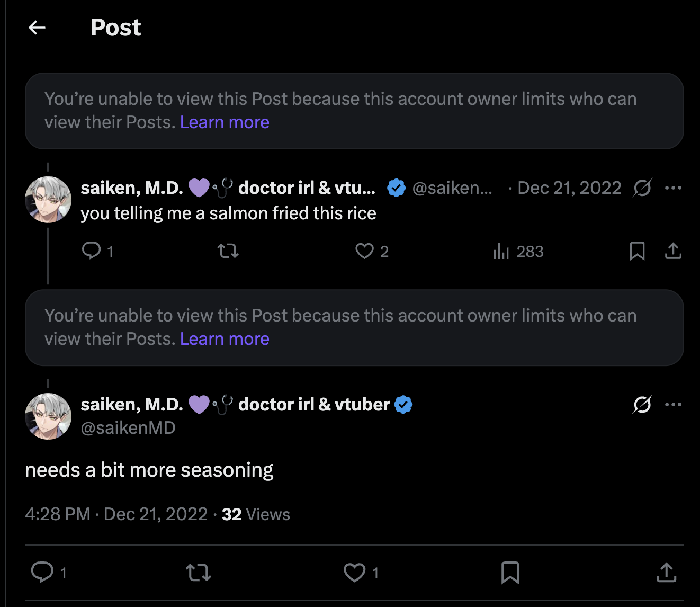
Task: Share the salmon fried rice post
Action: pos(673,251)
